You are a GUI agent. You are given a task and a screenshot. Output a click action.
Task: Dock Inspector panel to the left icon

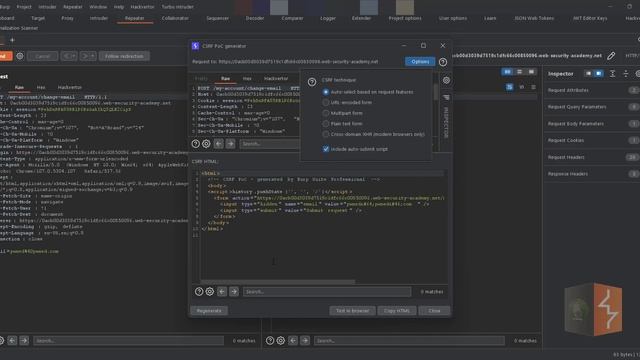(588, 73)
